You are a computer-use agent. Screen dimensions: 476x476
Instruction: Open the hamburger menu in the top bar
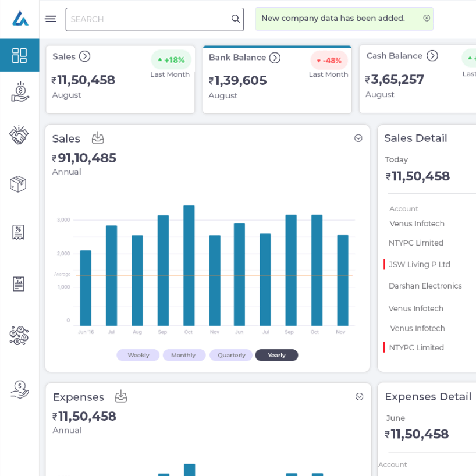coord(51,19)
